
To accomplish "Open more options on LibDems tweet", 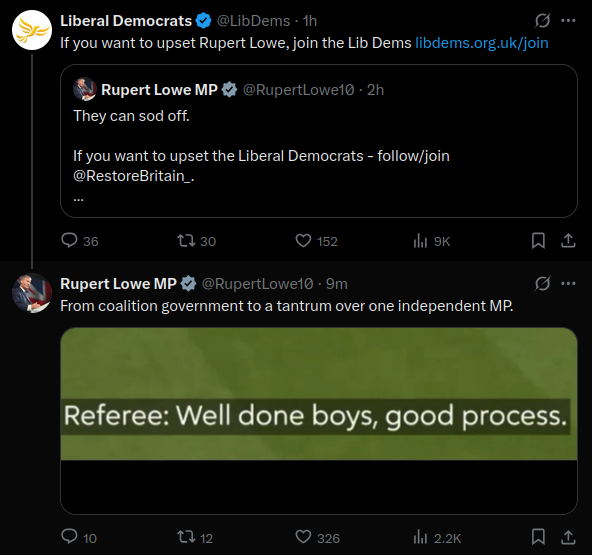I will (x=568, y=21).
